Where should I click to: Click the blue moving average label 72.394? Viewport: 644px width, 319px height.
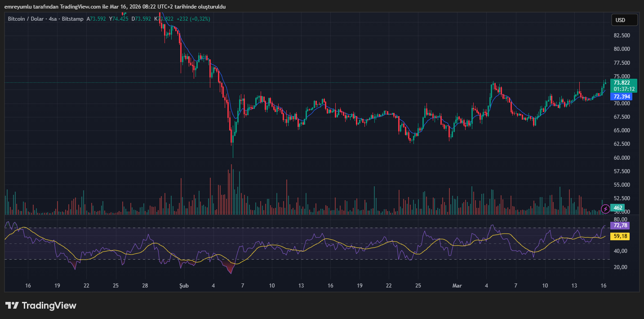pos(622,97)
